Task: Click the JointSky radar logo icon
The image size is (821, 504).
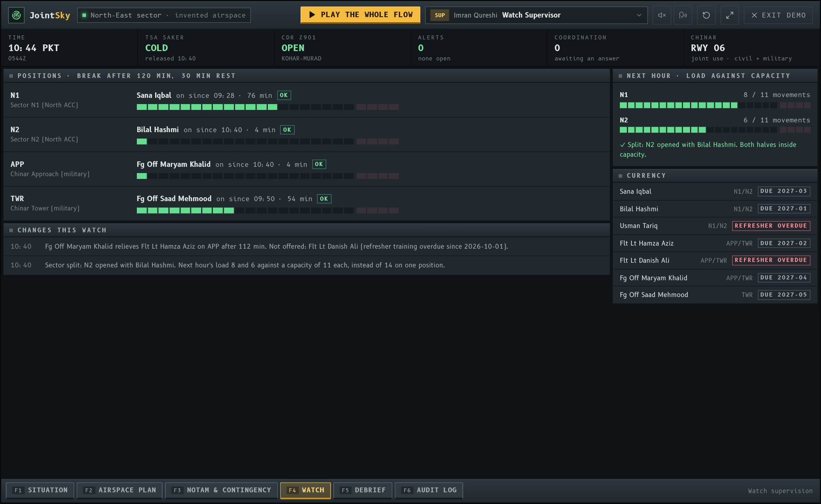Action: click(16, 15)
